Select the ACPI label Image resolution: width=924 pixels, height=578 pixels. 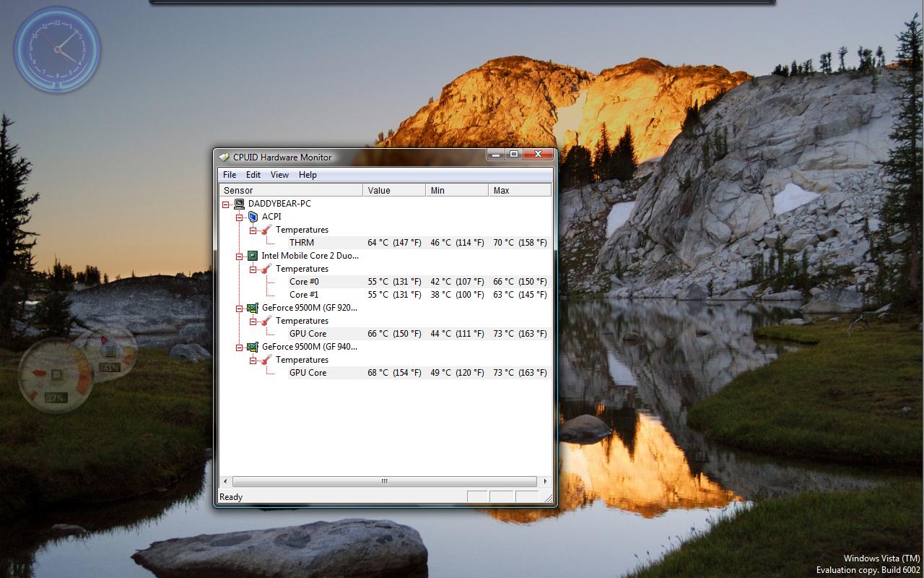271,217
